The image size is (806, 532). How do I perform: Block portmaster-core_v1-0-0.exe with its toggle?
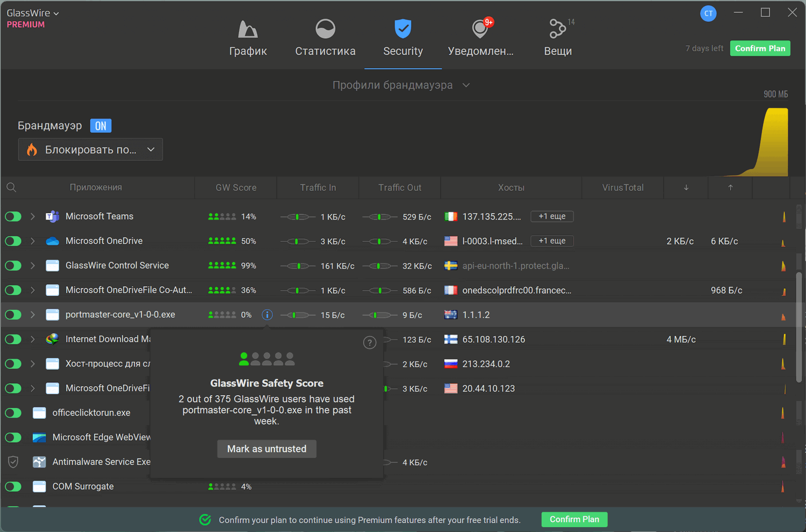click(13, 315)
